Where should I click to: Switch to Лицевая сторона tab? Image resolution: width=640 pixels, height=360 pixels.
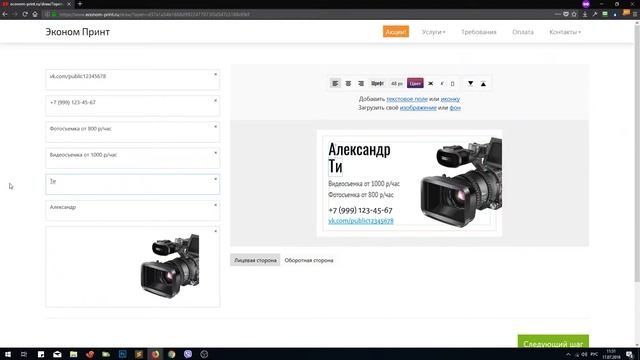point(255,260)
